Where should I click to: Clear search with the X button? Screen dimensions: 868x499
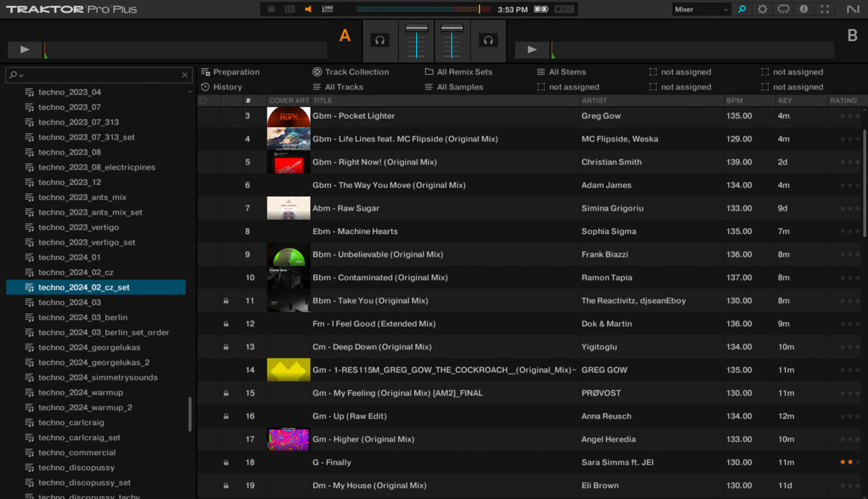point(184,75)
